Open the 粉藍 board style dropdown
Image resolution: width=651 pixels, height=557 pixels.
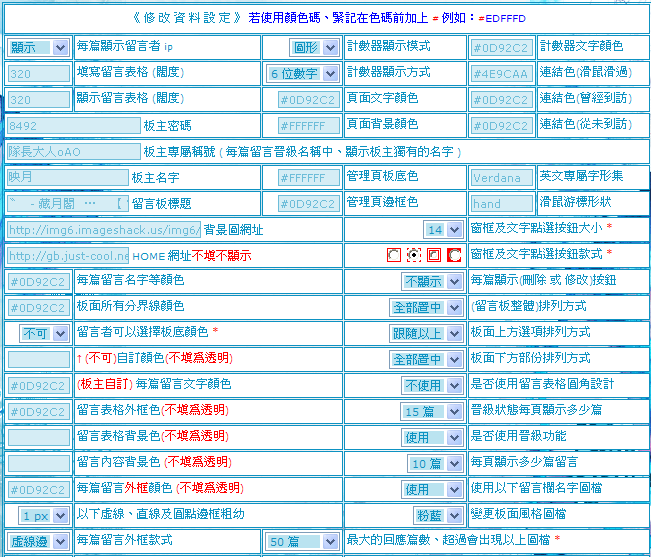(x=438, y=515)
